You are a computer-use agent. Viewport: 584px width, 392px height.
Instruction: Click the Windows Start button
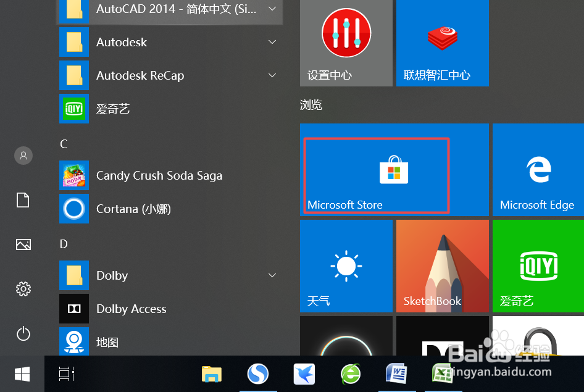pos(22,374)
